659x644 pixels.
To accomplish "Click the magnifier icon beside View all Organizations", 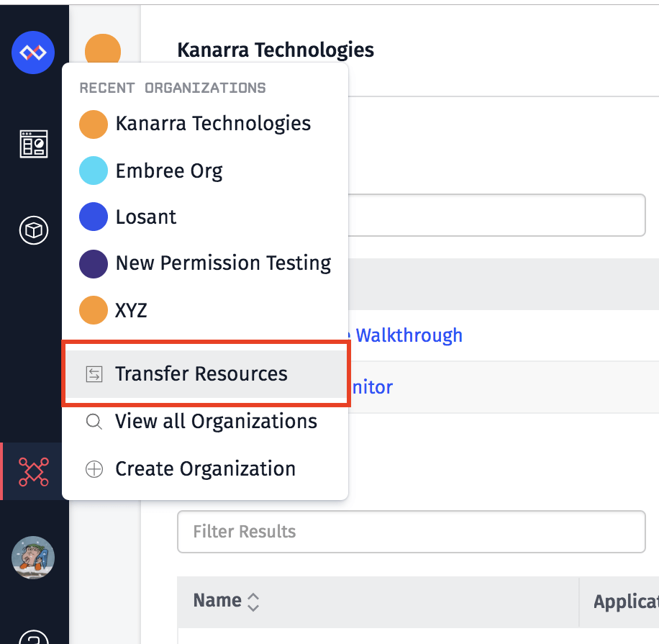I will coord(94,422).
